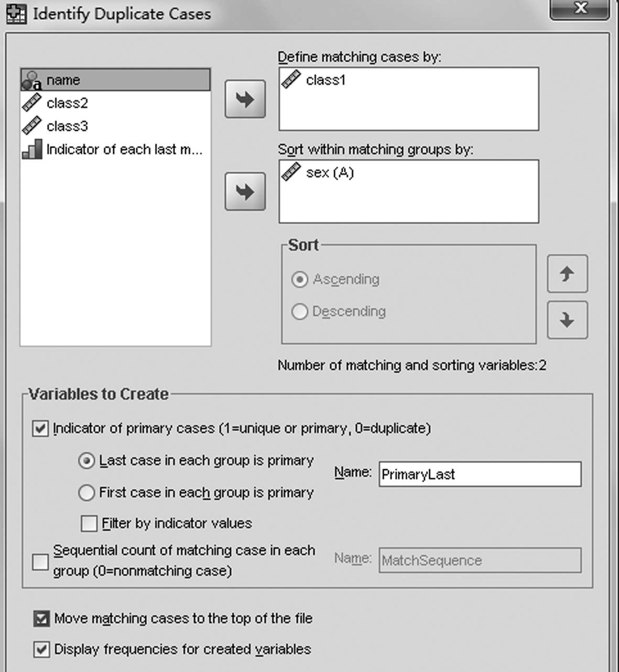Select the Ascending sort radio option
The width and height of the screenshot is (619, 672).
point(299,280)
